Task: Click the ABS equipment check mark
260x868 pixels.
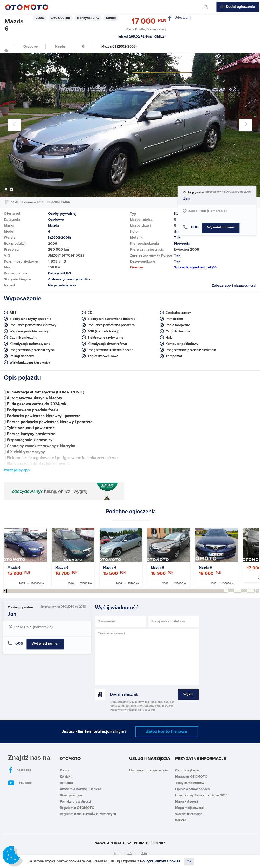Action: pos(6,312)
